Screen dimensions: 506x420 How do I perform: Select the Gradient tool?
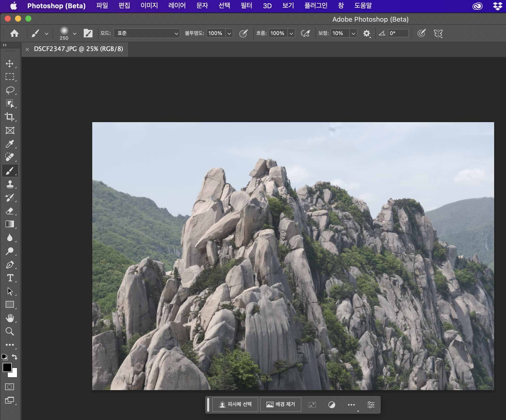pyautogui.click(x=10, y=224)
